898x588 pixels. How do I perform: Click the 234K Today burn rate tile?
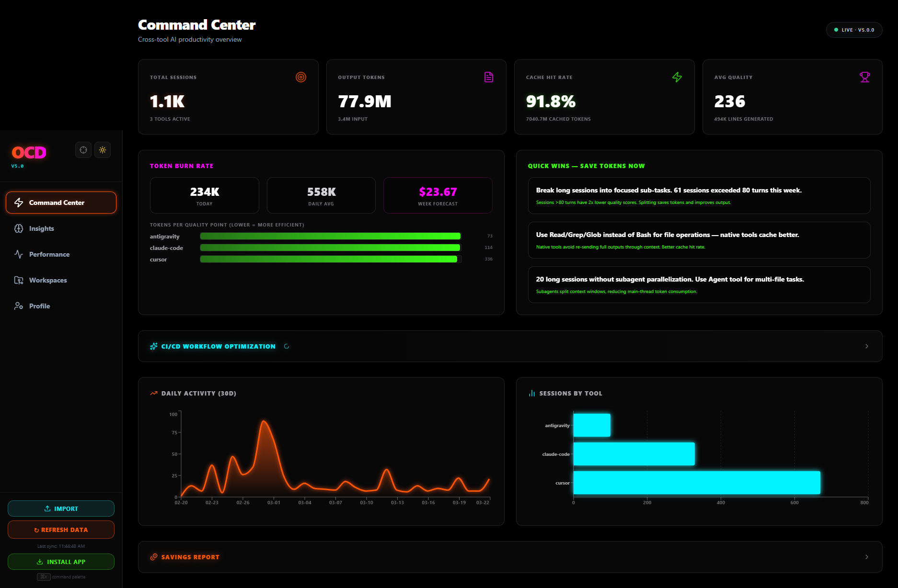205,195
